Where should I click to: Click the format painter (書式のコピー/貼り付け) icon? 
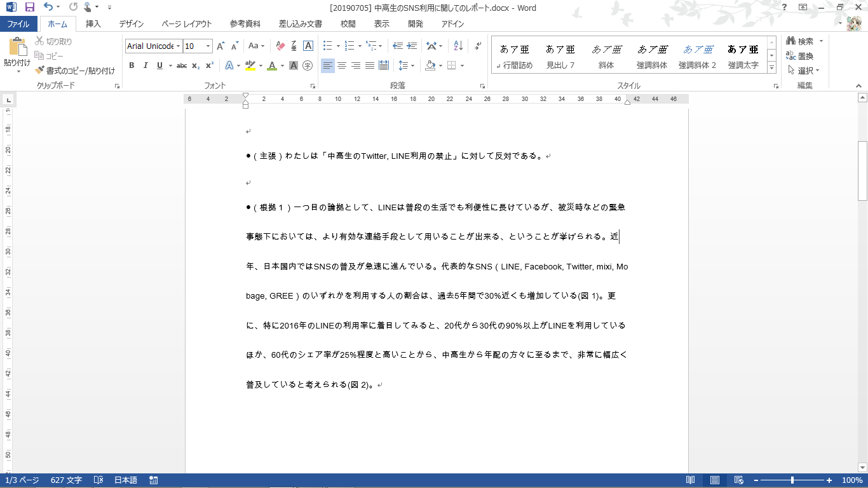coord(40,71)
